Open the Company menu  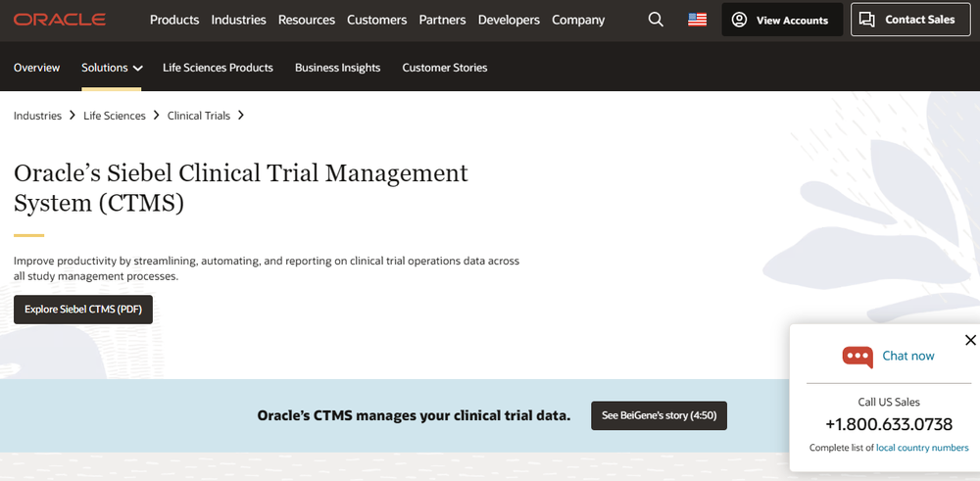578,20
